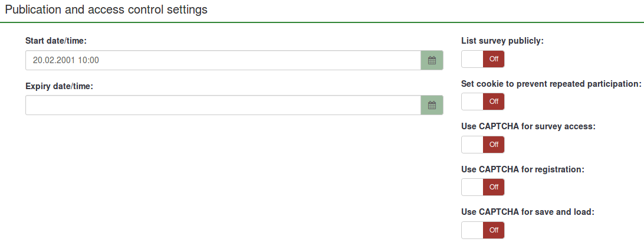Viewport: 644px width, 242px height.
Task: Click white half of survey access CAPTCHA switch
Action: click(472, 145)
